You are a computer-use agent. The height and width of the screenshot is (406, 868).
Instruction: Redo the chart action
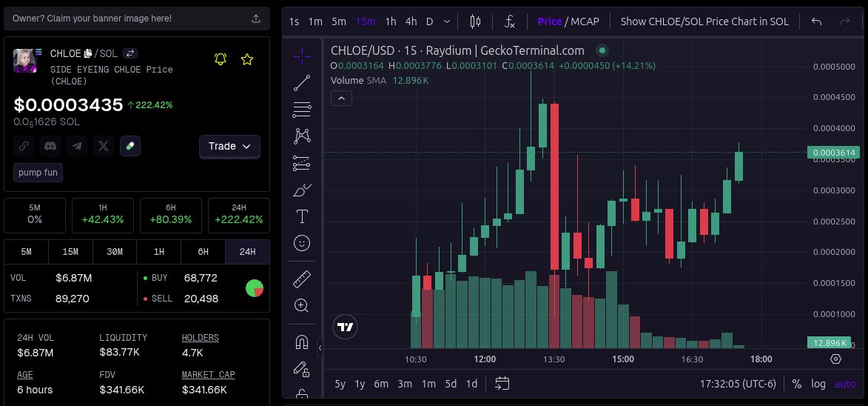(845, 21)
